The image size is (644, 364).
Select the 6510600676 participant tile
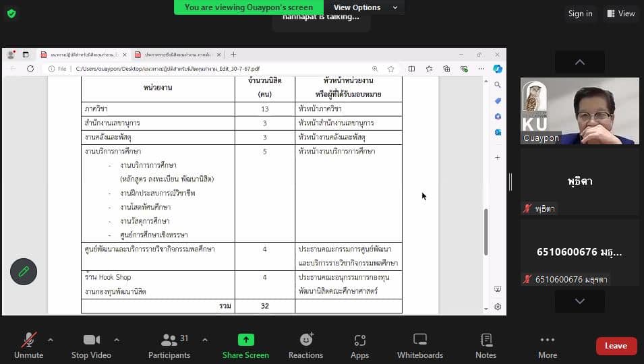580,252
